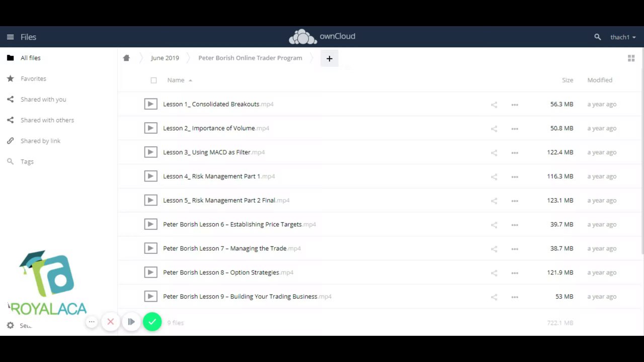This screenshot has height=362, width=644.
Task: Open Lesson 1_ Consolidated Breakouts.mp4
Action: click(x=218, y=104)
